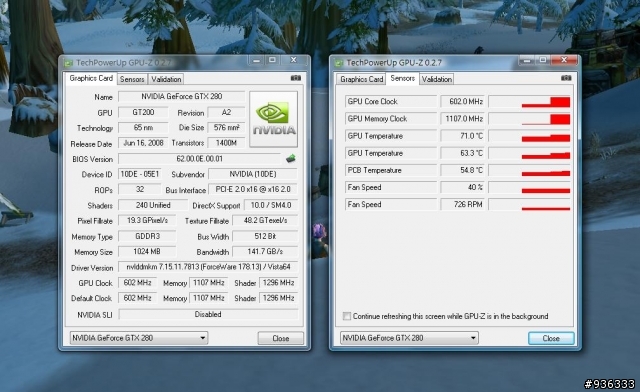This screenshot has width=640, height=392.
Task: Click the Driver Version text field
Action: coord(208,267)
